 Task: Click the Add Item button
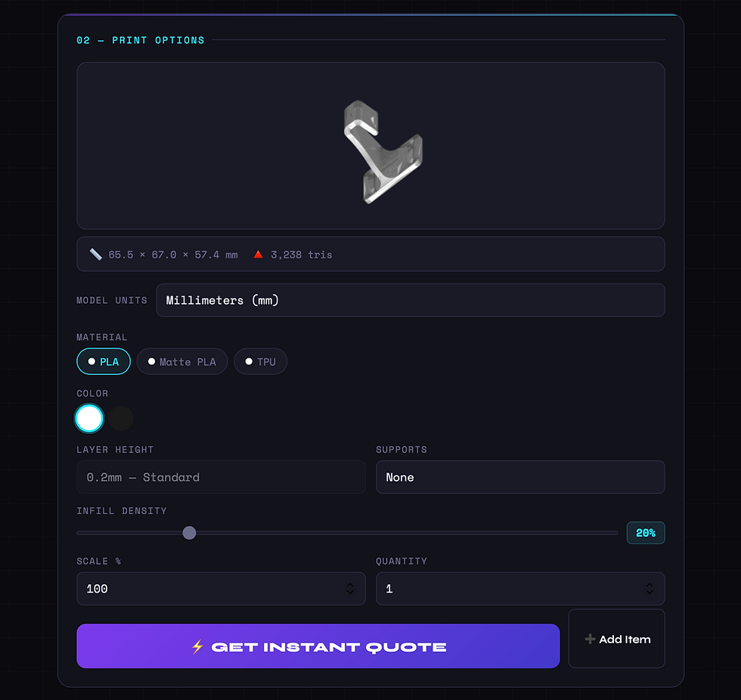[x=617, y=639]
